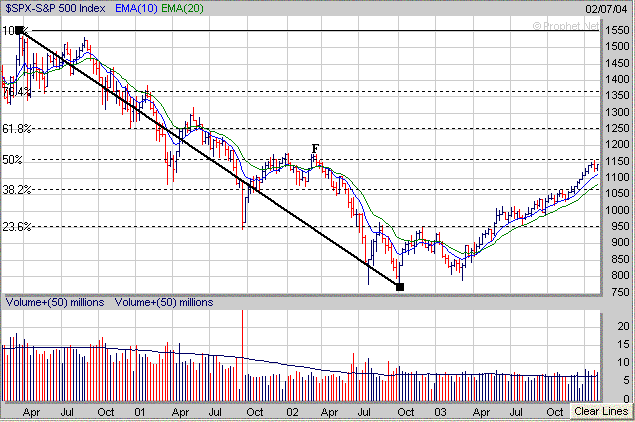Click the Fibonacci line's bottom anchor square
The height and width of the screenshot is (422, 635).
pyautogui.click(x=400, y=287)
